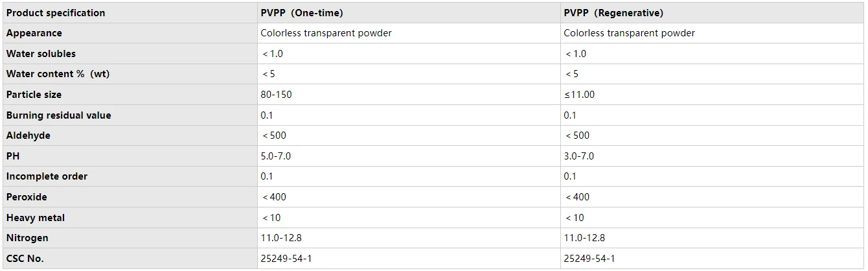Select the Burning residual value label
This screenshot has height=271, width=868.
[x=59, y=115]
